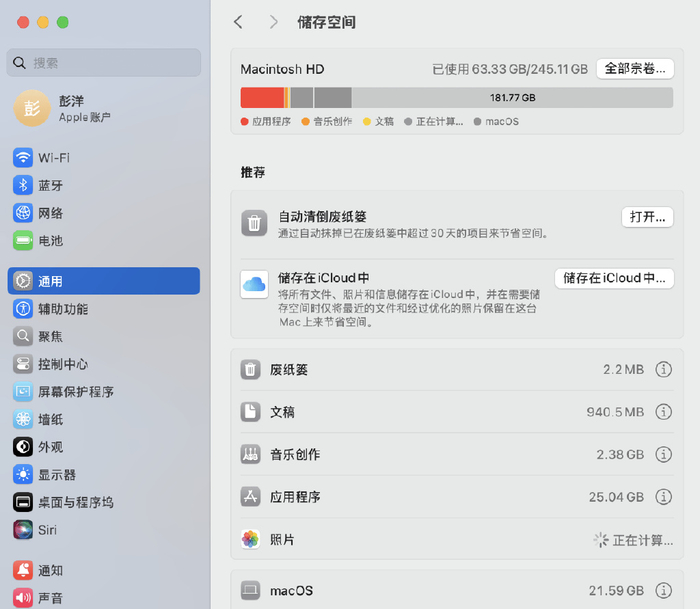The width and height of the screenshot is (700, 609).
Task: Open 聚焦 Spotlight settings
Action: [x=104, y=336]
